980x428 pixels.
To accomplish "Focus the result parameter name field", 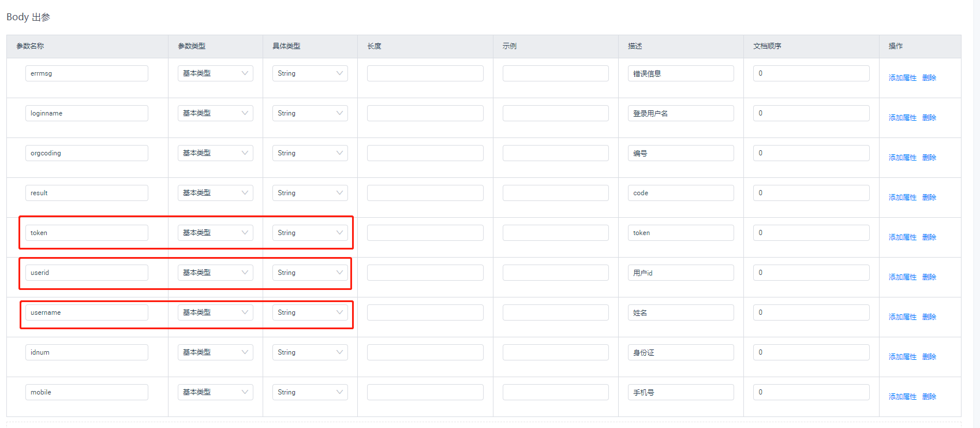I will point(87,193).
